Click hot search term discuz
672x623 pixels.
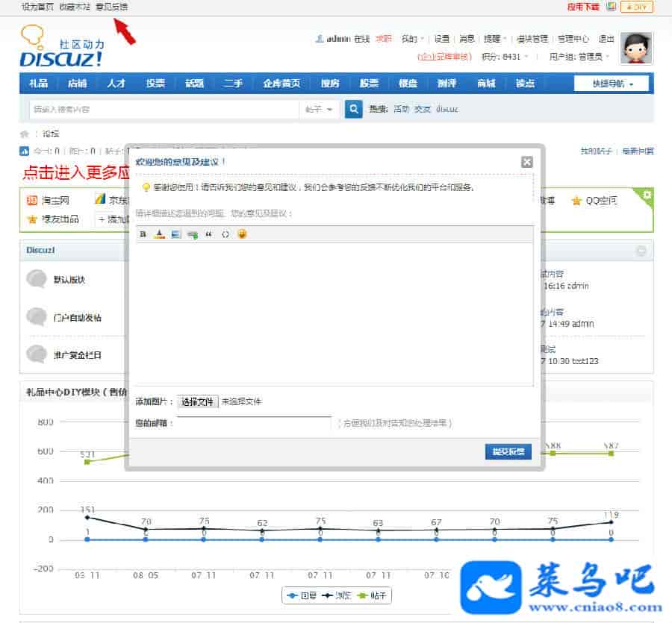[447, 109]
